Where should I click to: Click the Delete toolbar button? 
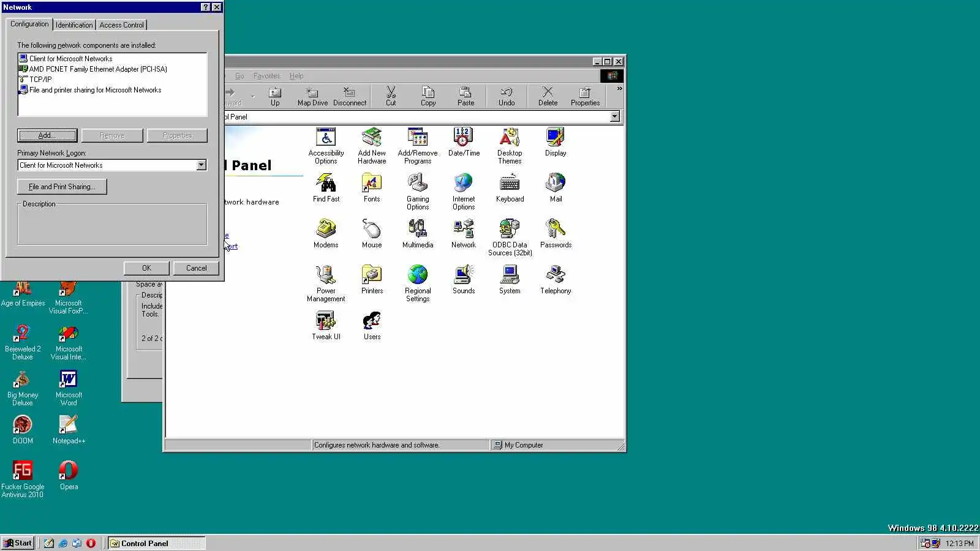548,96
